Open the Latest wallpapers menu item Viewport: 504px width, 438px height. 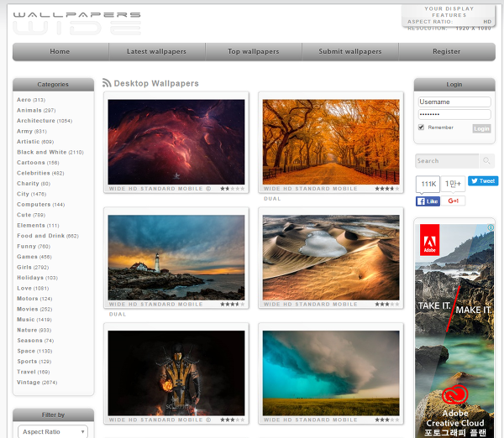coord(156,51)
